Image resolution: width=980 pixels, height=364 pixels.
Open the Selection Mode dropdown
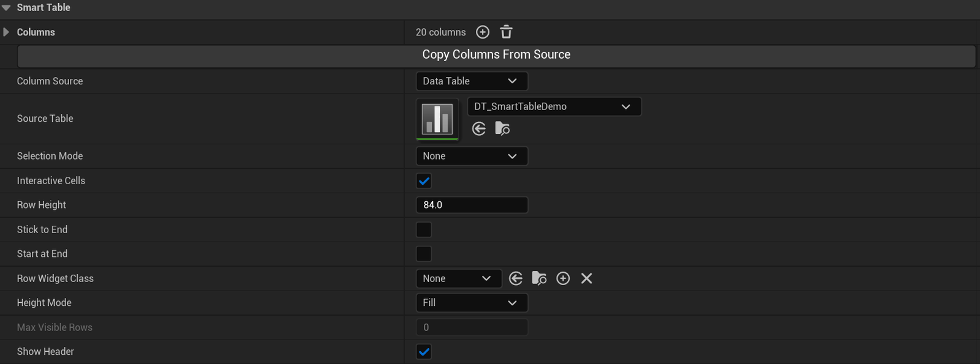[x=472, y=156]
